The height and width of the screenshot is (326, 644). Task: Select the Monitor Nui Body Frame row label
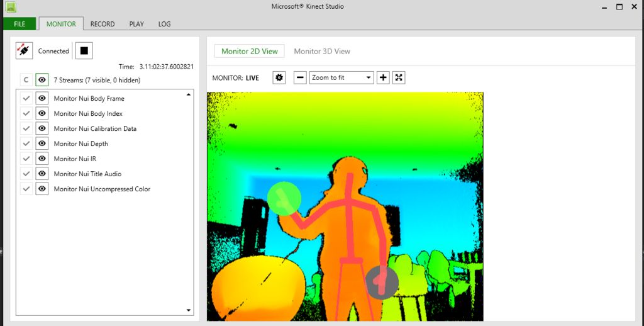pyautogui.click(x=89, y=98)
